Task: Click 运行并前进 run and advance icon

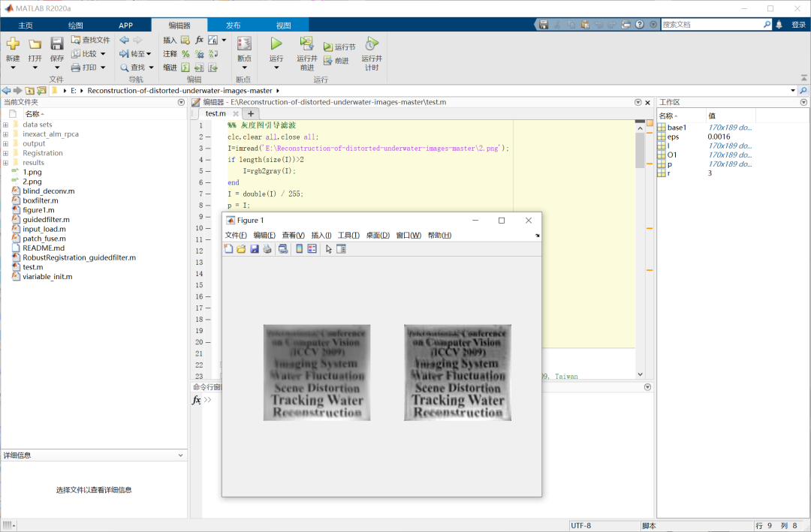Action: (306, 44)
